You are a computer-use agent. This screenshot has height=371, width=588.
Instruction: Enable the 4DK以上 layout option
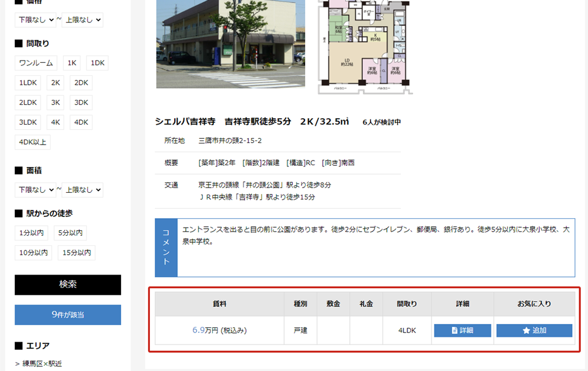tap(32, 142)
